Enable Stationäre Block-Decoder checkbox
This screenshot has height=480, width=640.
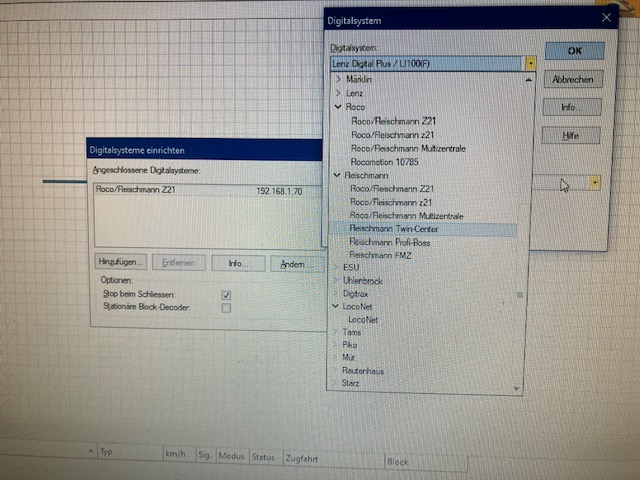pos(226,308)
